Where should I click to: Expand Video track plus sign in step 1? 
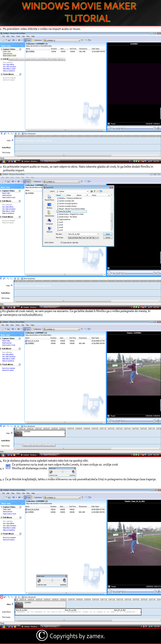coord(12,140)
